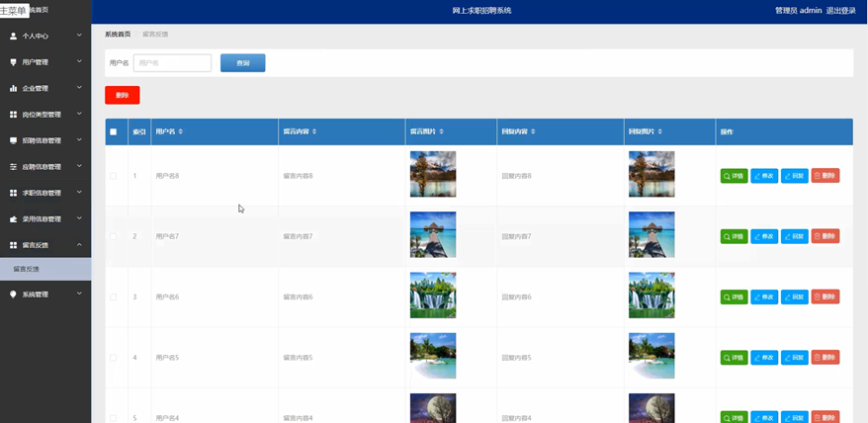Click the 系统管理 location pin icon
Viewport: 868px width, 423px height.
click(x=13, y=294)
